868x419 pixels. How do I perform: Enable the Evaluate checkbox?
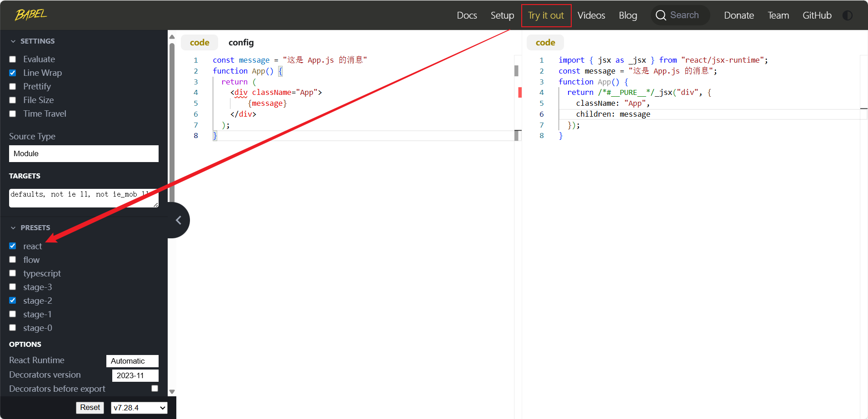pyautogui.click(x=13, y=59)
